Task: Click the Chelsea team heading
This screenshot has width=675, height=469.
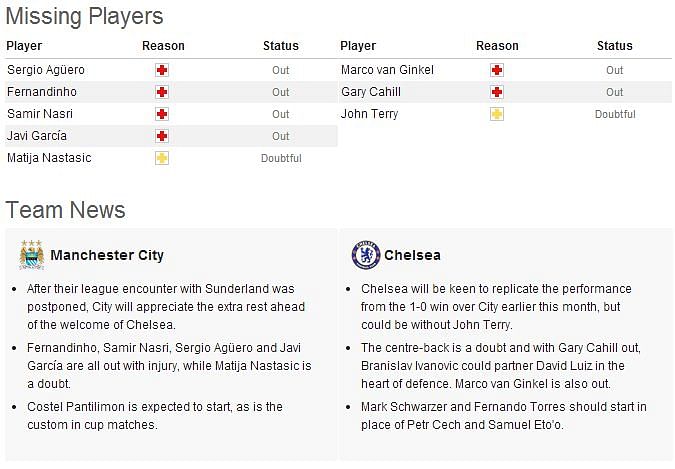Action: 412,255
